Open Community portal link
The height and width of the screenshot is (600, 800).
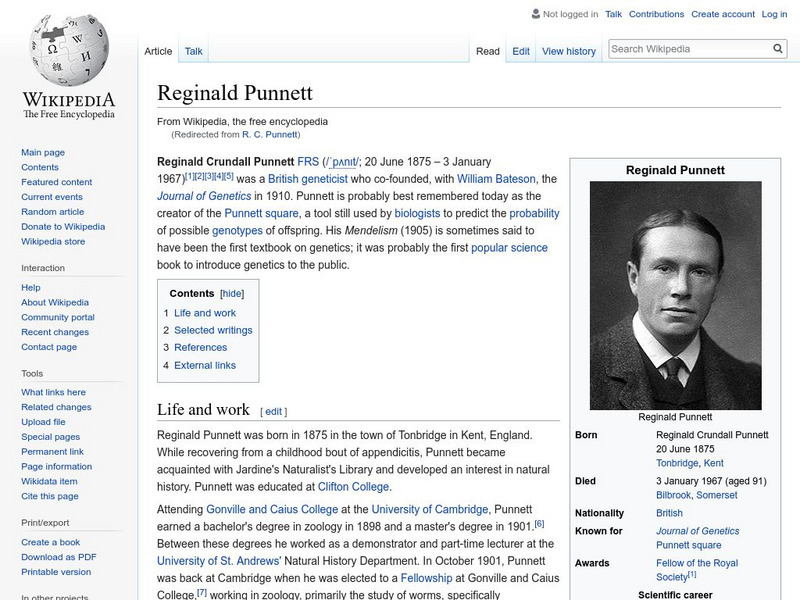(58, 317)
